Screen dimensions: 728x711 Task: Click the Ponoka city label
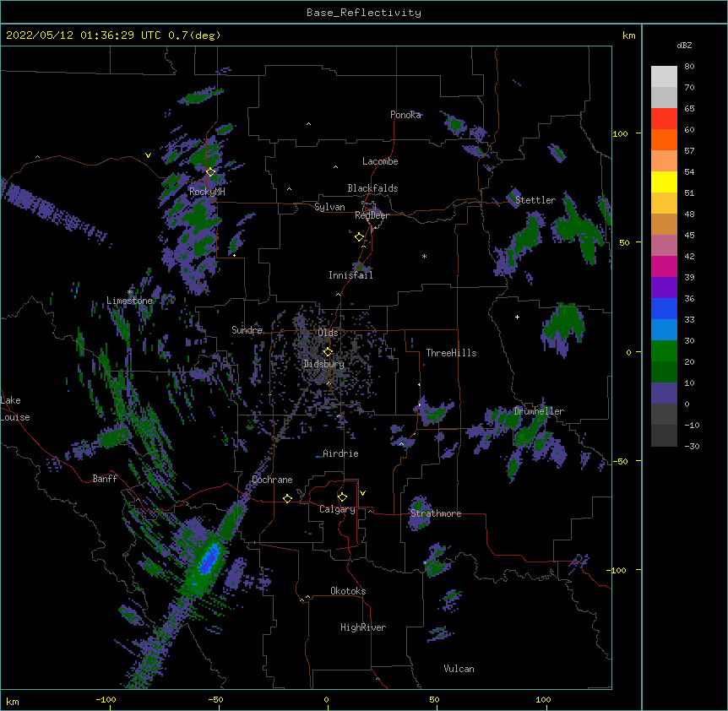tap(405, 115)
